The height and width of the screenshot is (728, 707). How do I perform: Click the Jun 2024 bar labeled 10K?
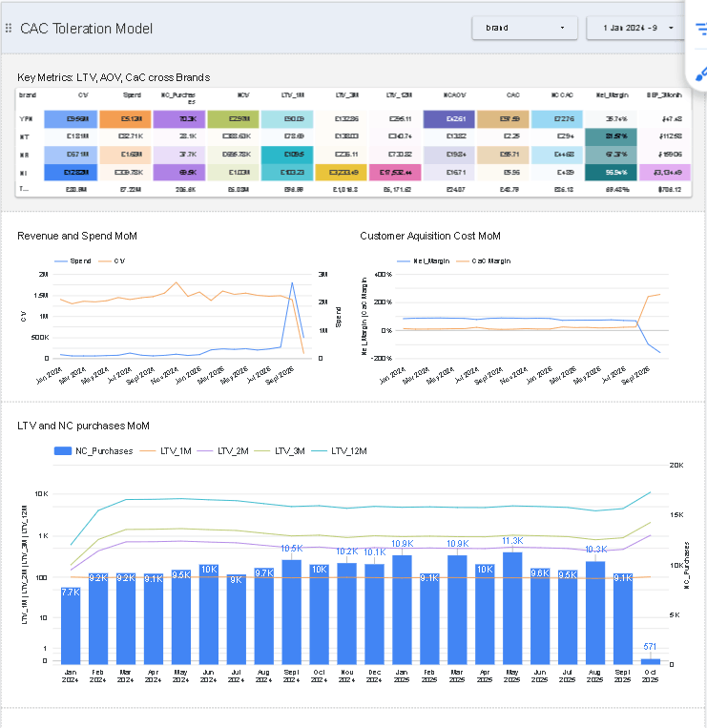(x=208, y=614)
